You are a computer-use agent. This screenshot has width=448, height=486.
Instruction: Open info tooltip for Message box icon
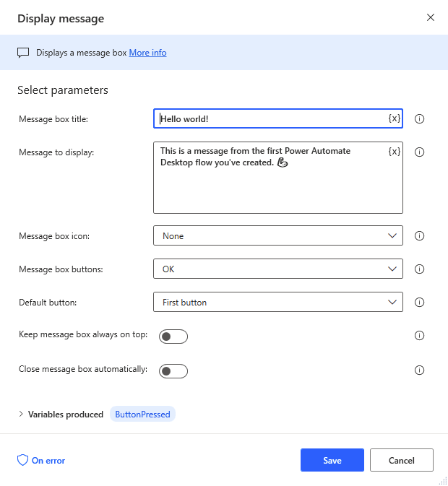419,236
